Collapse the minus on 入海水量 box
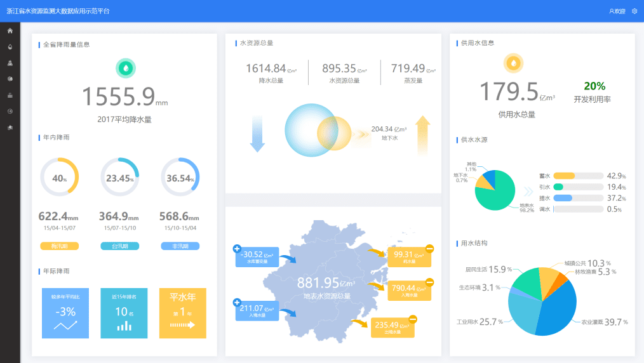Image resolution: width=644 pixels, height=363 pixels. (429, 282)
